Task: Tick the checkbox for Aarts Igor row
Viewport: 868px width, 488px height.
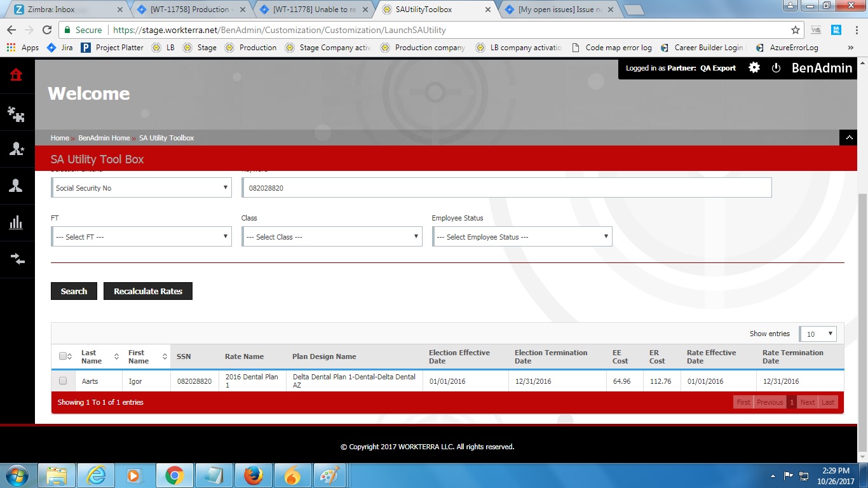Action: (63, 381)
